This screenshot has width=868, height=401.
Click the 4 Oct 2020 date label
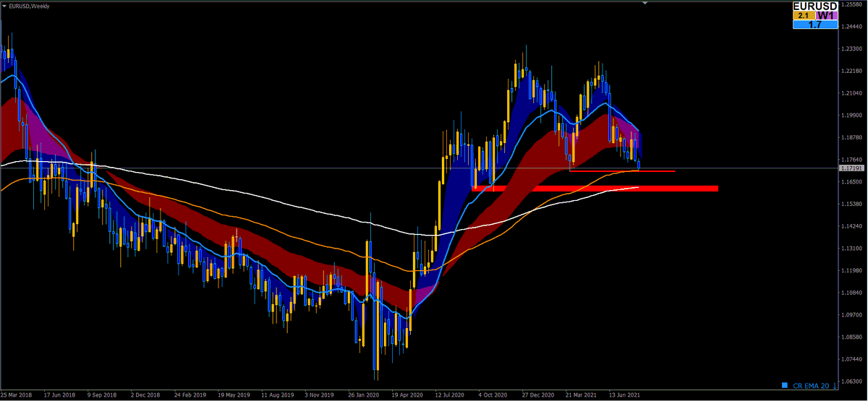tap(493, 395)
